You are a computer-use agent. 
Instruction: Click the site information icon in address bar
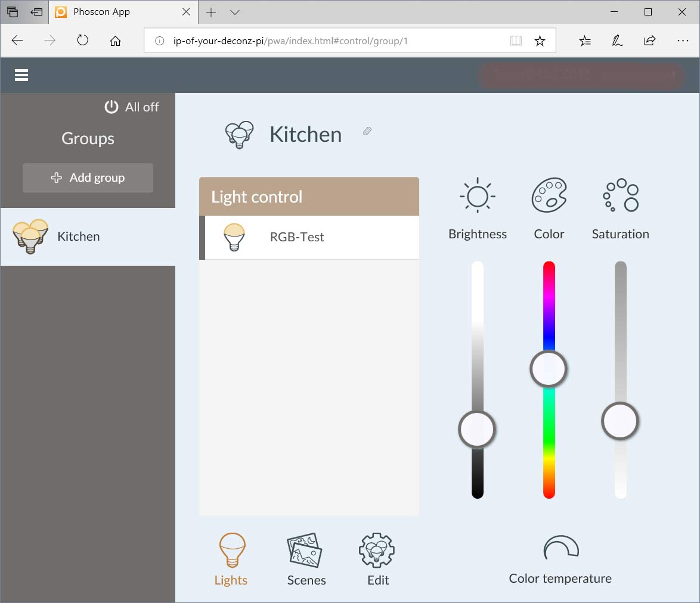[159, 41]
